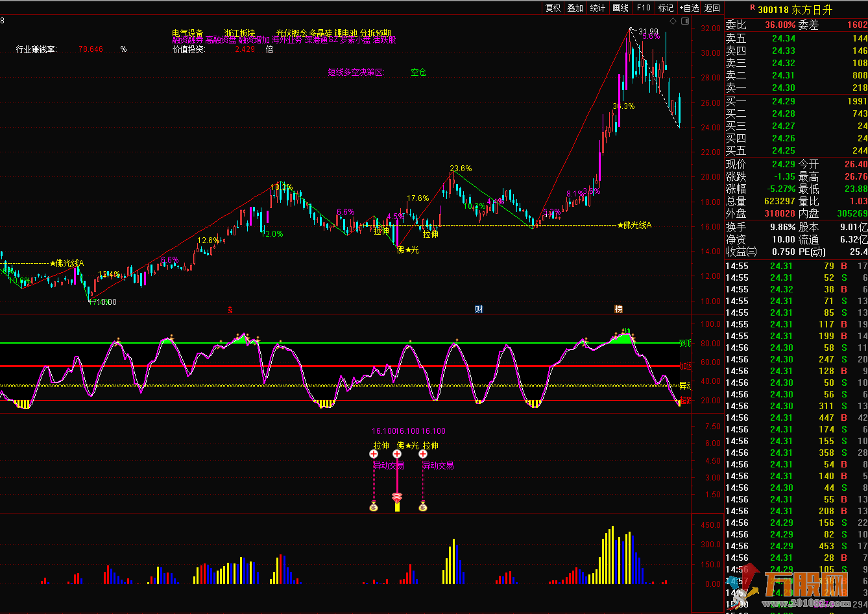This screenshot has width=868, height=614.
Task: Click the 外盘 value 318028
Action: click(780, 213)
